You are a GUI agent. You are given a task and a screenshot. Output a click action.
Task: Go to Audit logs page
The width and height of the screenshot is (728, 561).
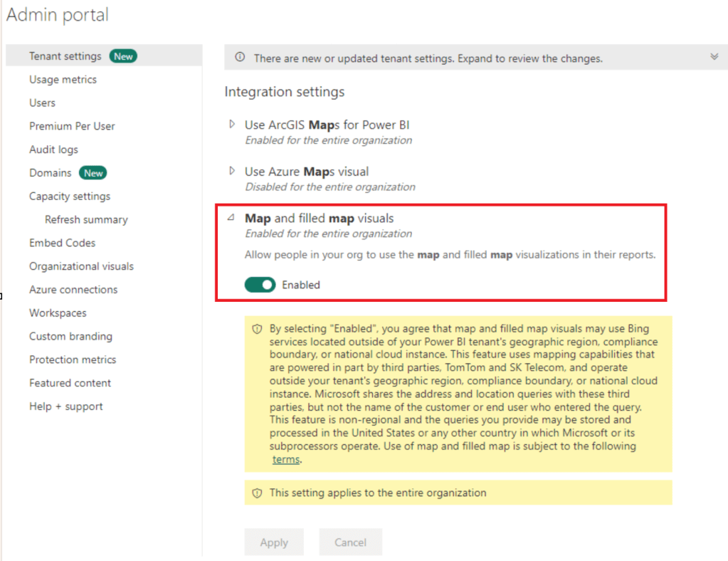click(53, 150)
